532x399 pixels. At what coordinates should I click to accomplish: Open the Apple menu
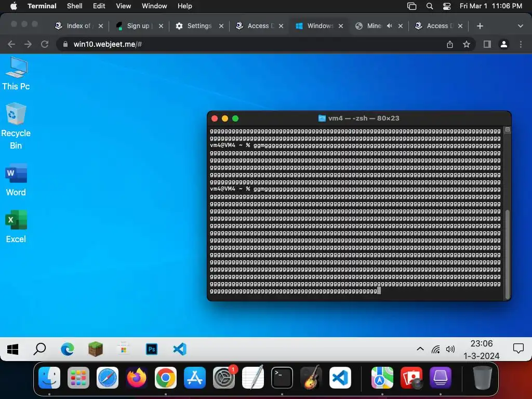click(14, 6)
